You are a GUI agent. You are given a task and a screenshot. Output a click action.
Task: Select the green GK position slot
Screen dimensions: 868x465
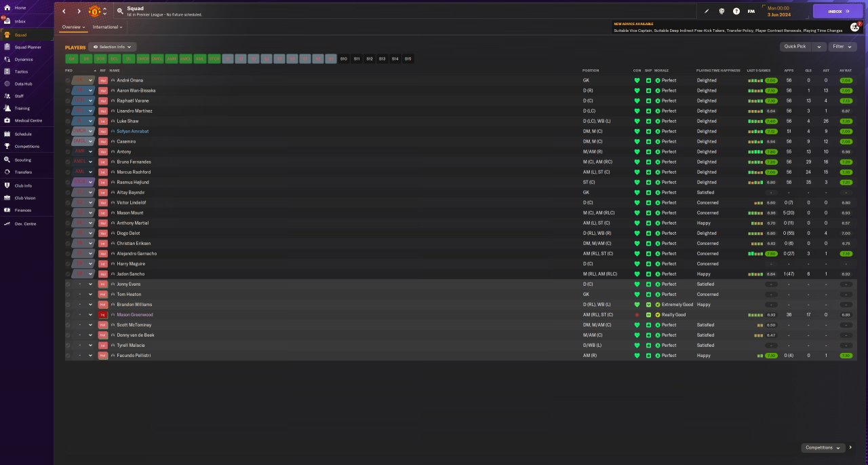71,59
